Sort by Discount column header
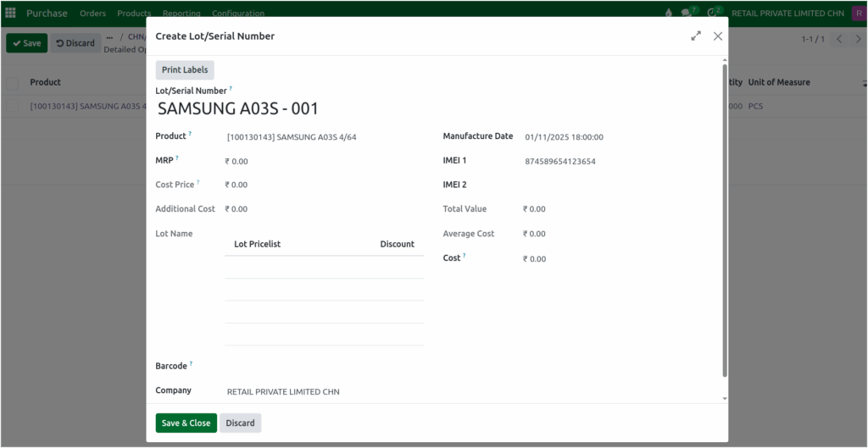 [397, 244]
